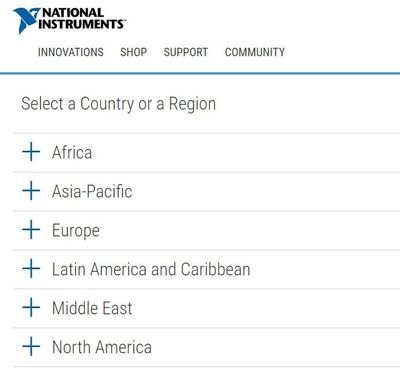The width and height of the screenshot is (400, 391).
Task: Click the plus icon beside Europe
Action: click(x=31, y=230)
